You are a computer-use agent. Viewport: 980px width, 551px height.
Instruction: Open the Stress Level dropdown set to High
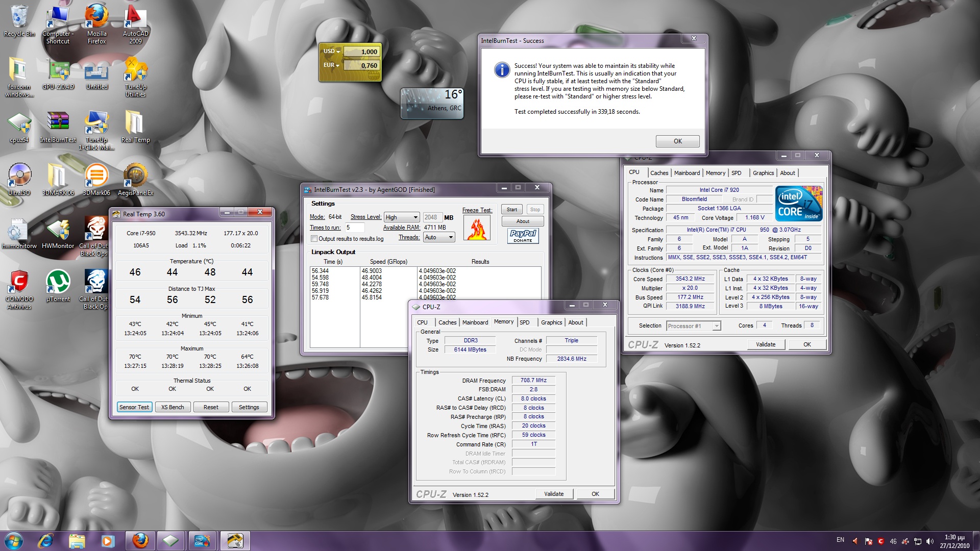402,217
